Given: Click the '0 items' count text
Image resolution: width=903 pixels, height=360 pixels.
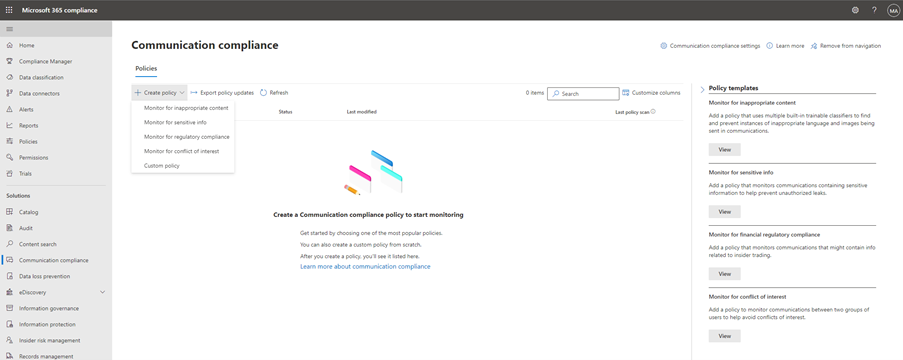Looking at the screenshot, I should point(534,93).
